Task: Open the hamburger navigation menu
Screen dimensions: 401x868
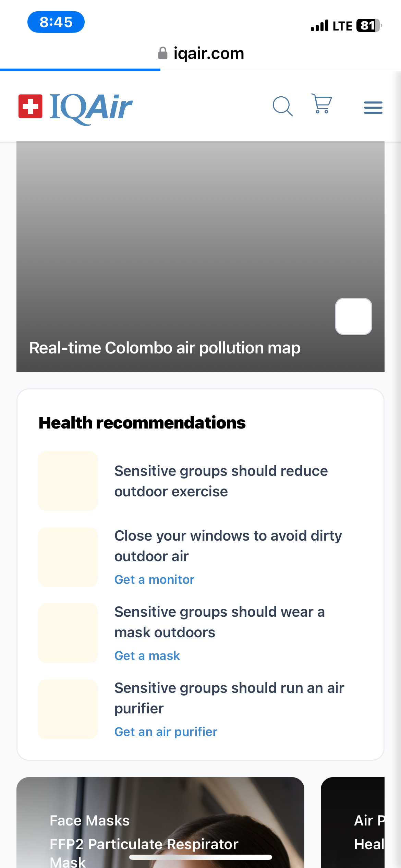Action: [373, 108]
